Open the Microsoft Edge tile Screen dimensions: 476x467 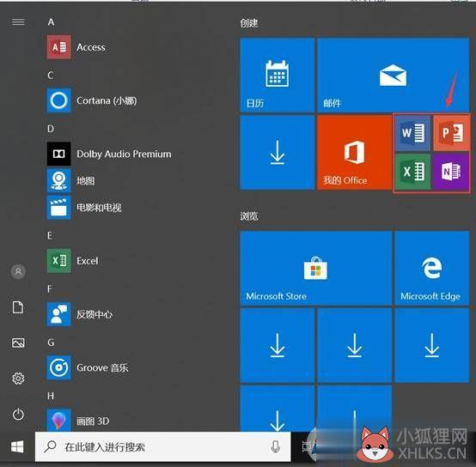point(432,268)
